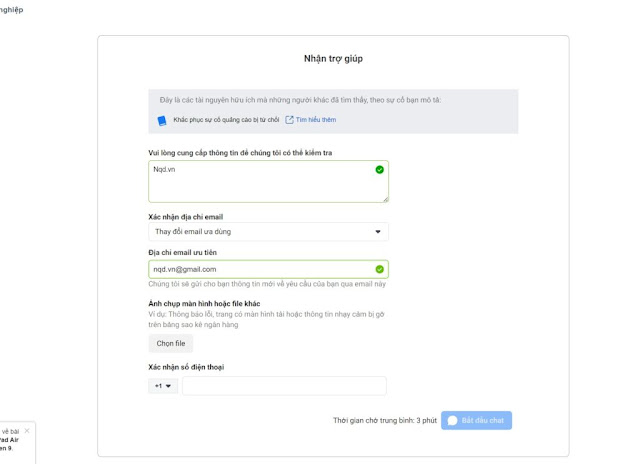Click the external link icon beside Tìm hiểu thêm
The image size is (640, 464).
pyautogui.click(x=290, y=120)
